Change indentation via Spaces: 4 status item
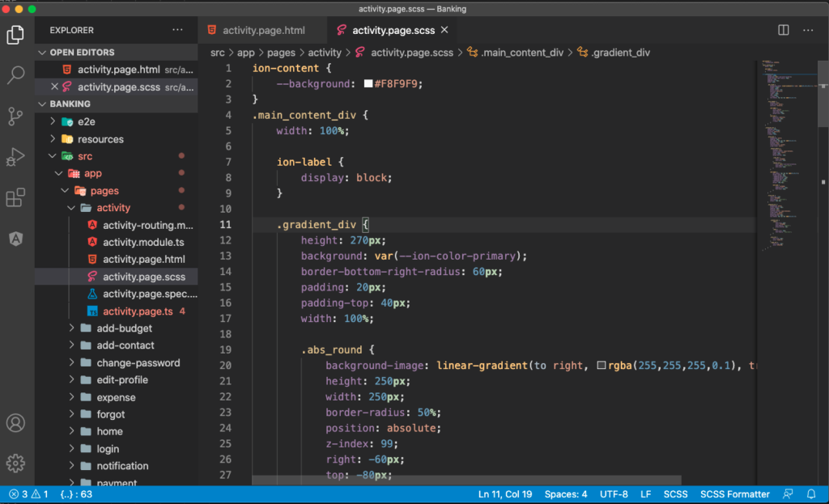This screenshot has height=504, width=829. pyautogui.click(x=565, y=493)
